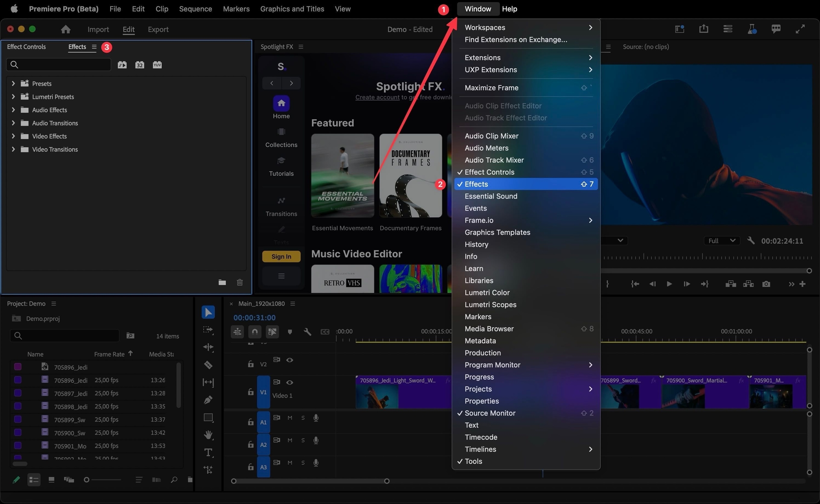Viewport: 820px width, 504px height.
Task: Expand the Lumetri Presets folder
Action: tap(13, 97)
